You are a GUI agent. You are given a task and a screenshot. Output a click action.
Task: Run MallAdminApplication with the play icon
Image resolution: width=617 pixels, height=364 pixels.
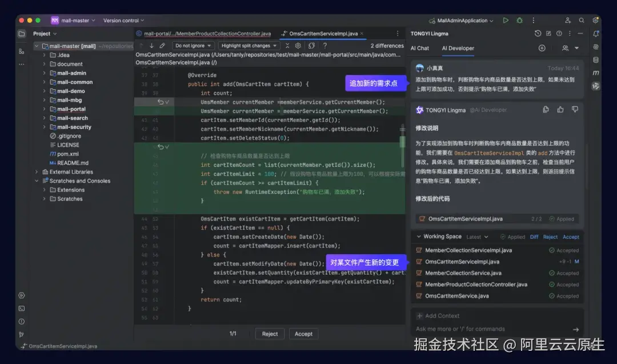(506, 21)
